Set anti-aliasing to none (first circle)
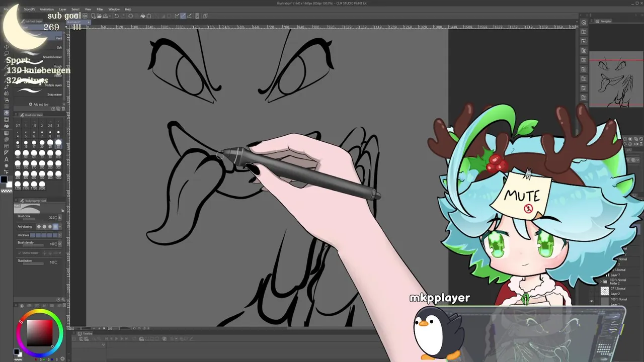This screenshot has height=362, width=644. tap(39, 226)
